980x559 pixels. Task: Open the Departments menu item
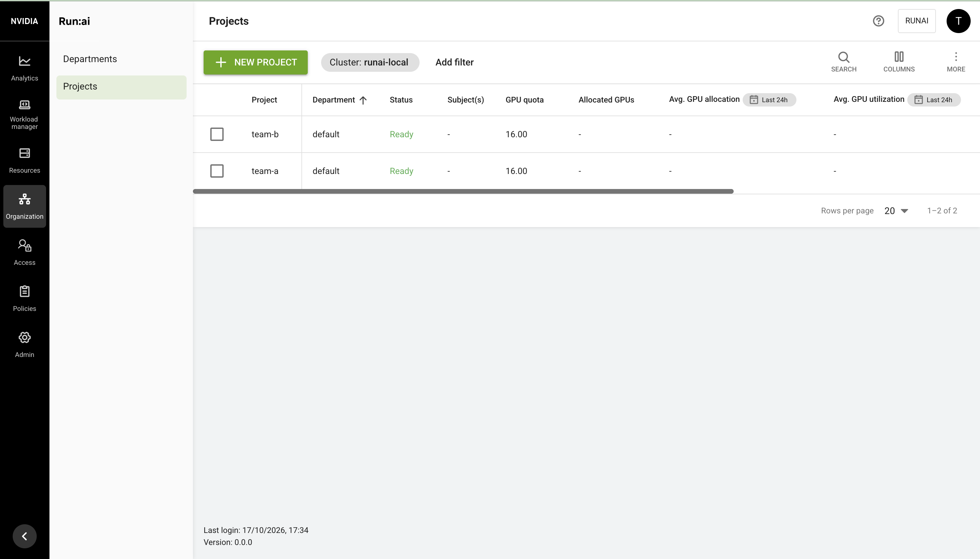pos(121,59)
